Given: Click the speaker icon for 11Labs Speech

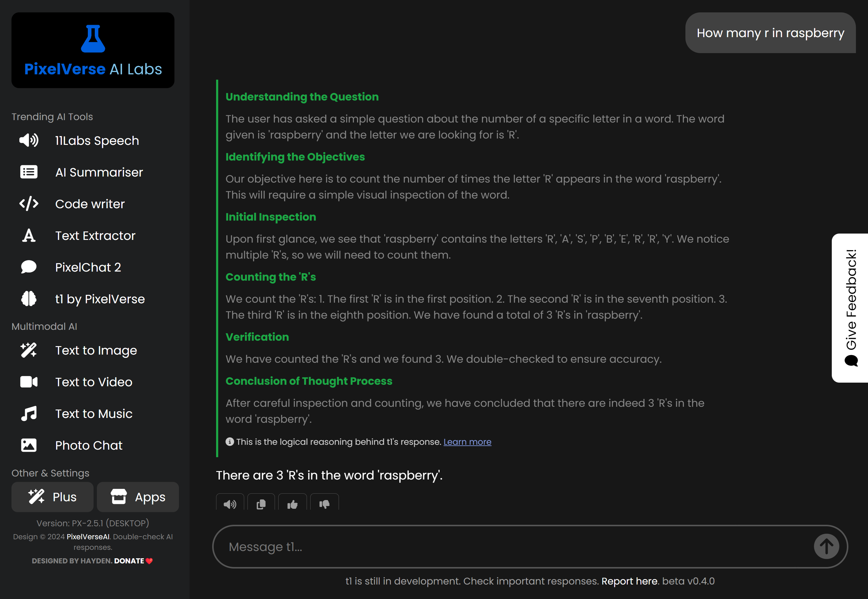Looking at the screenshot, I should [28, 140].
